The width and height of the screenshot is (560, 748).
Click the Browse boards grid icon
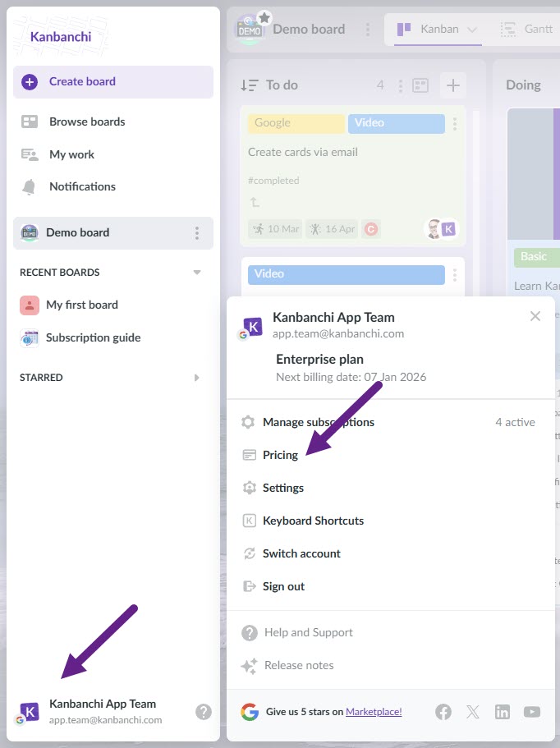(30, 122)
